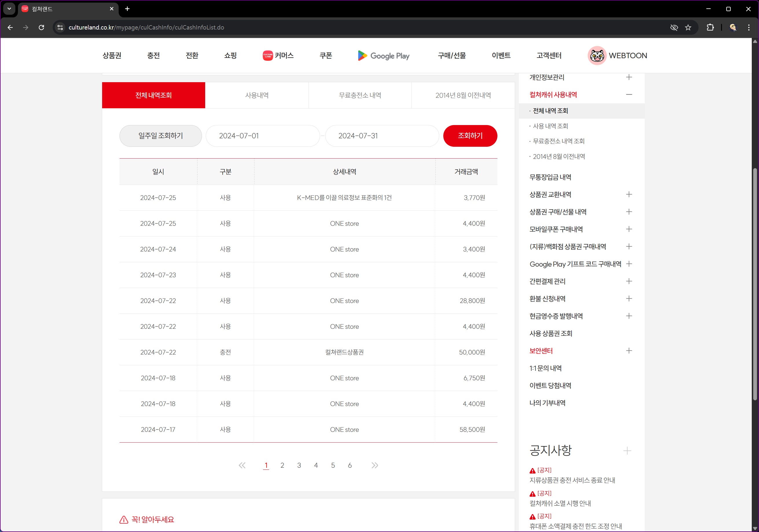The height and width of the screenshot is (532, 759).
Task: Click the start date field 2024-07-01
Action: pos(262,135)
